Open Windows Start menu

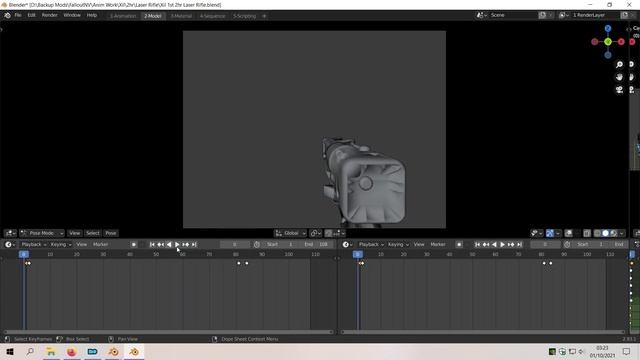[x=10, y=351]
